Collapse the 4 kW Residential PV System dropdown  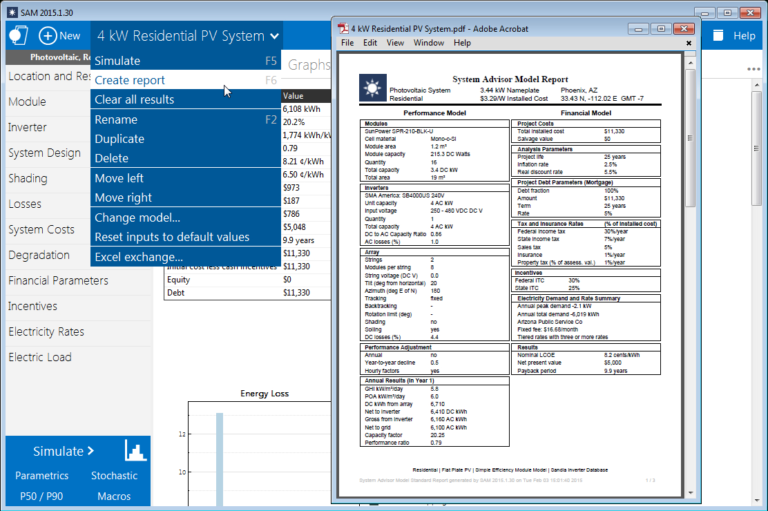[274, 36]
